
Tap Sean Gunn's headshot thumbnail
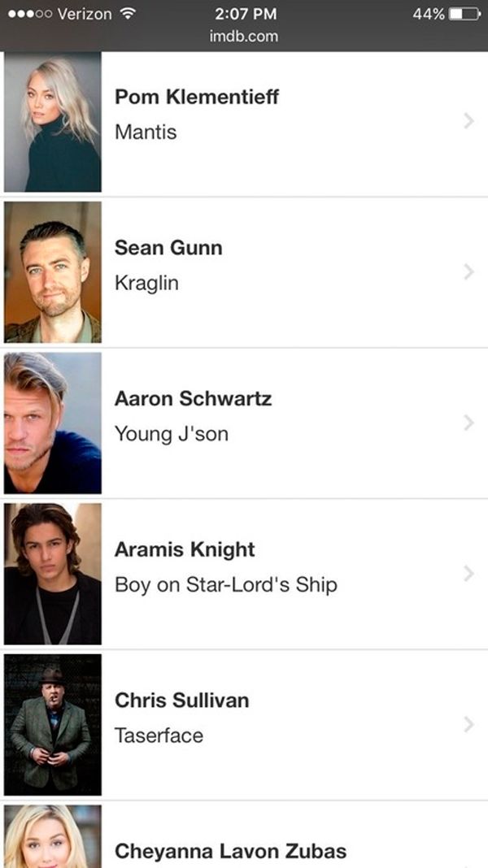53,272
